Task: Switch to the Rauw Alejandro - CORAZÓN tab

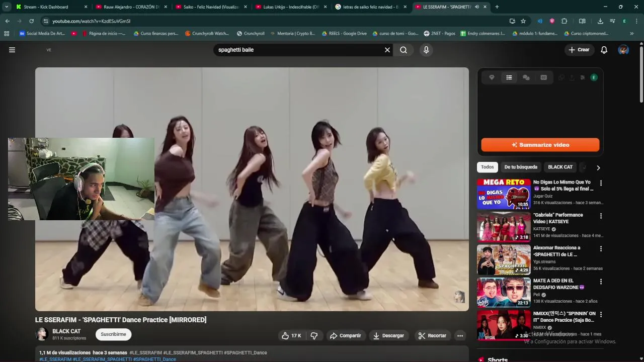Action: pos(131,7)
